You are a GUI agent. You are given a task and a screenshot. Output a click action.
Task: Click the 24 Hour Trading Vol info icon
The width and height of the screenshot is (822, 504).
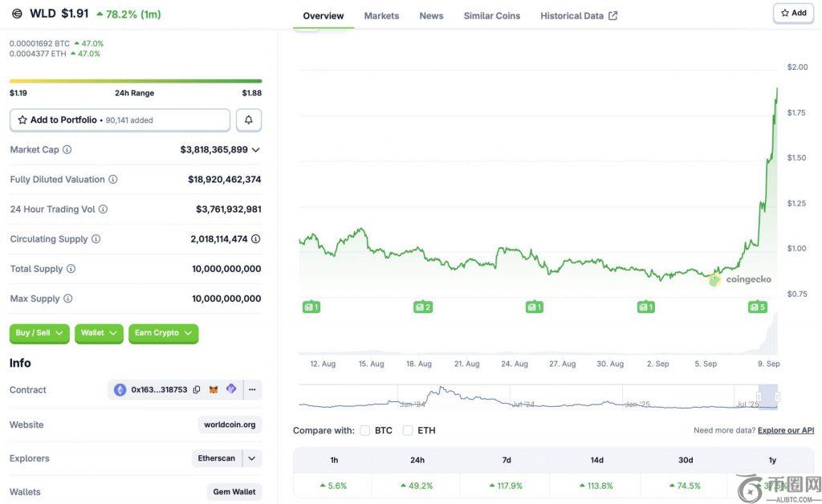[103, 209]
